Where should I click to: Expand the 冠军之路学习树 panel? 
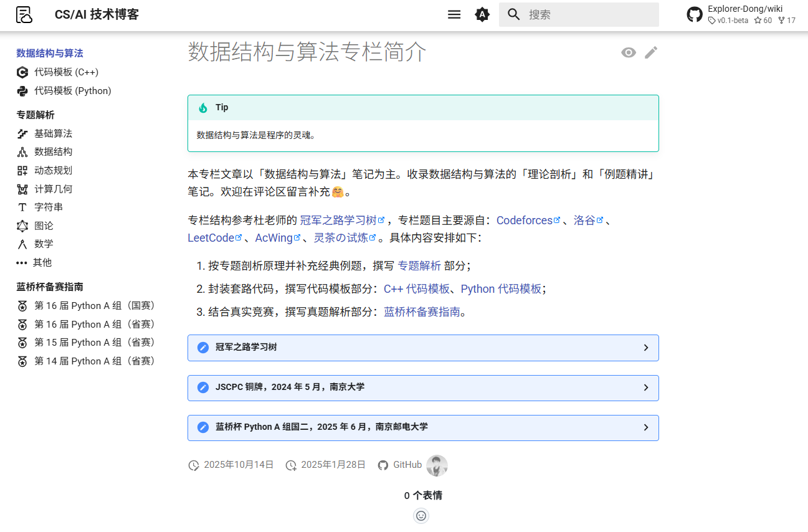point(422,348)
